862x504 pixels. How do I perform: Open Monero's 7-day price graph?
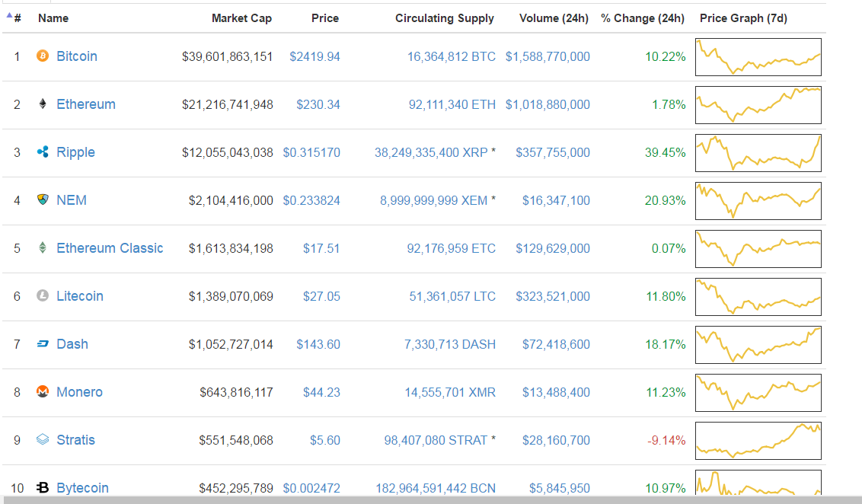[x=758, y=392]
